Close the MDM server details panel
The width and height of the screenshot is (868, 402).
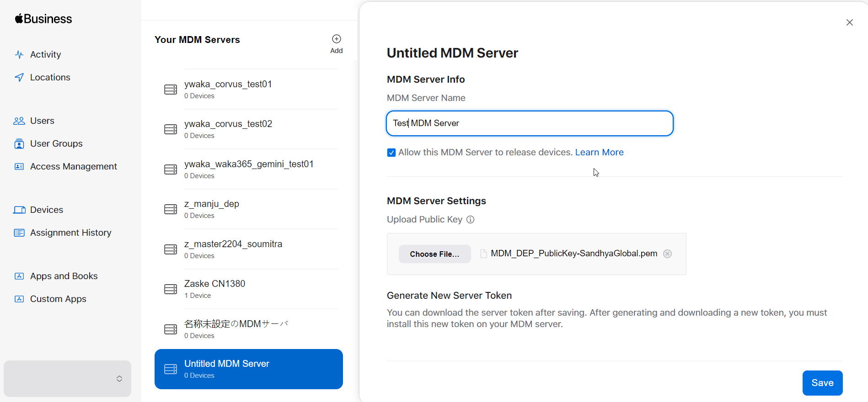pyautogui.click(x=850, y=22)
